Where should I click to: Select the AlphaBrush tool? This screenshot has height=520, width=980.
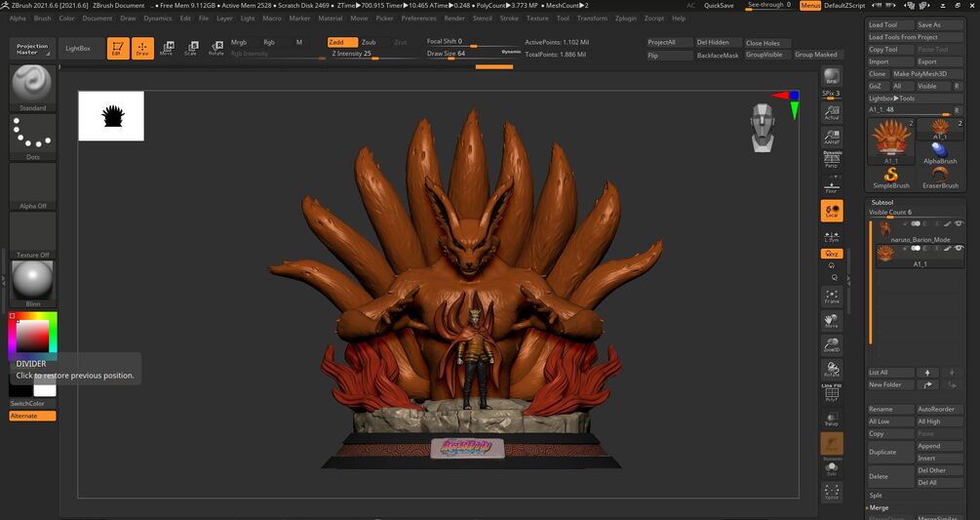coord(940,153)
